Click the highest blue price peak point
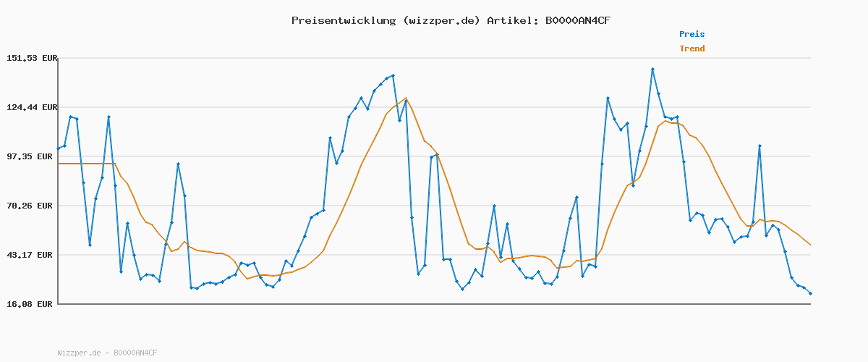The height and width of the screenshot is (362, 868). [x=652, y=69]
